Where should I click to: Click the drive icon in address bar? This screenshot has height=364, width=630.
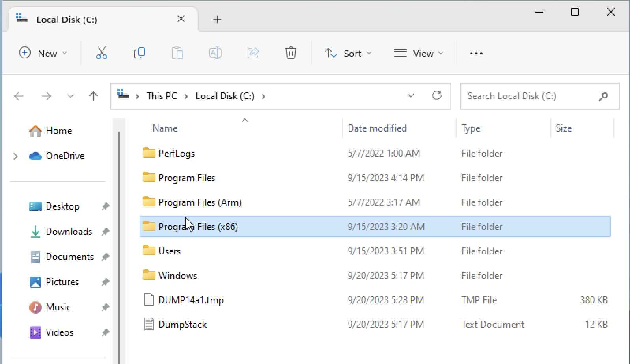click(x=123, y=95)
